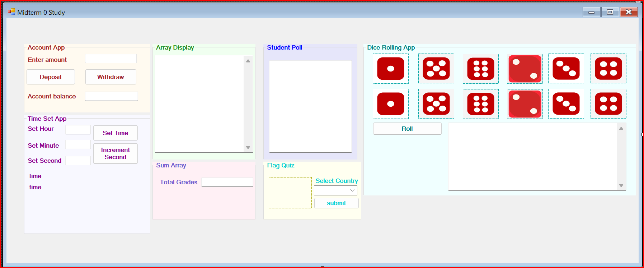Click the top-row two-dot die image
Screen dimensions: 644x268
pyautogui.click(x=525, y=69)
